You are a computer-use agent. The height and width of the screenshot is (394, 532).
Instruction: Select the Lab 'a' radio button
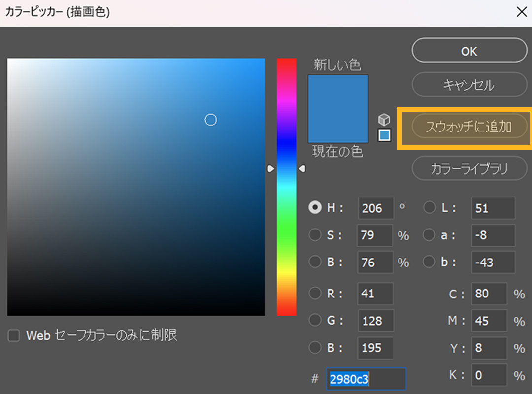[x=430, y=235]
